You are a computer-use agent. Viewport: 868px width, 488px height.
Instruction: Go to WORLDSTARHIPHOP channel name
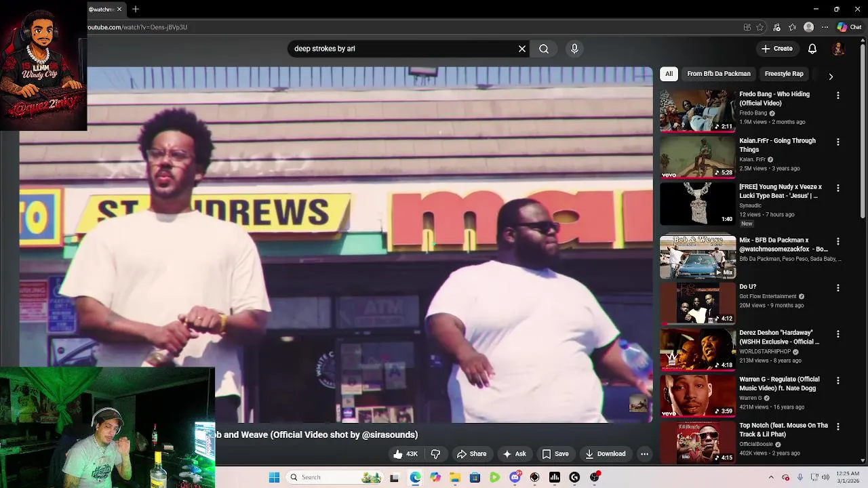(766, 352)
